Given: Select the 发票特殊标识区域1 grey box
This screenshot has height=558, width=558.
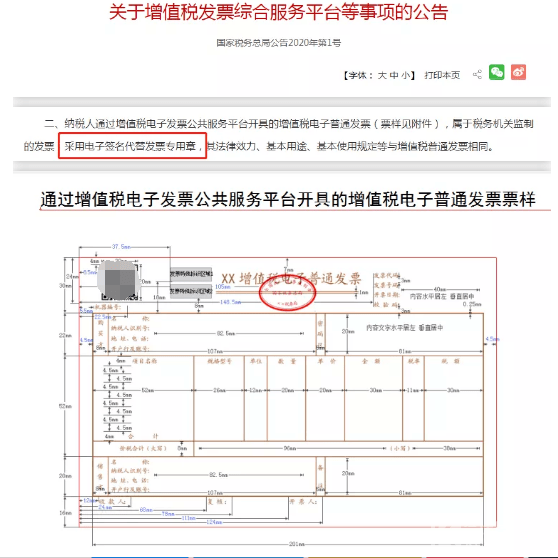Looking at the screenshot, I should pyautogui.click(x=191, y=274).
